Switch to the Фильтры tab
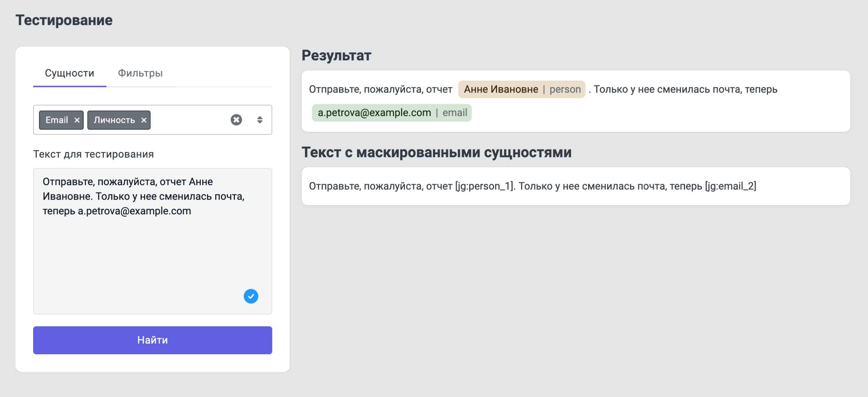868x397 pixels. point(140,73)
